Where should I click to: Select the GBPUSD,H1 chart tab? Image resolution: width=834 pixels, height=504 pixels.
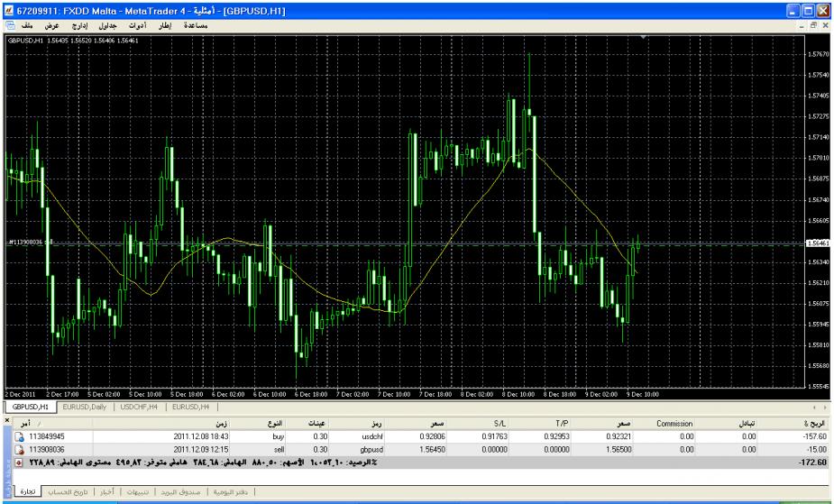[31, 407]
